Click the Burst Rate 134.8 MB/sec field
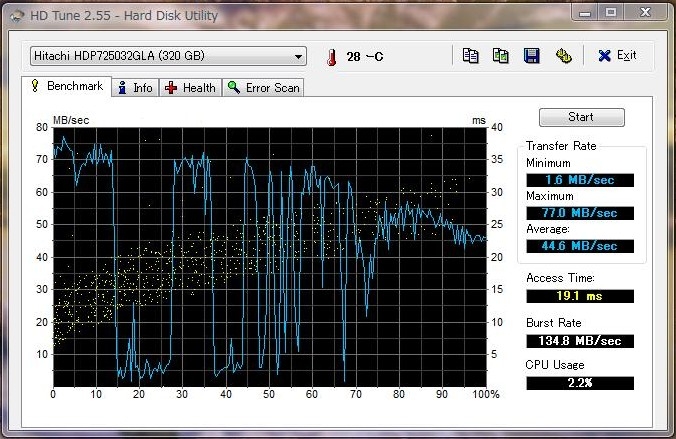Image resolution: width=676 pixels, height=439 pixels. [x=580, y=340]
